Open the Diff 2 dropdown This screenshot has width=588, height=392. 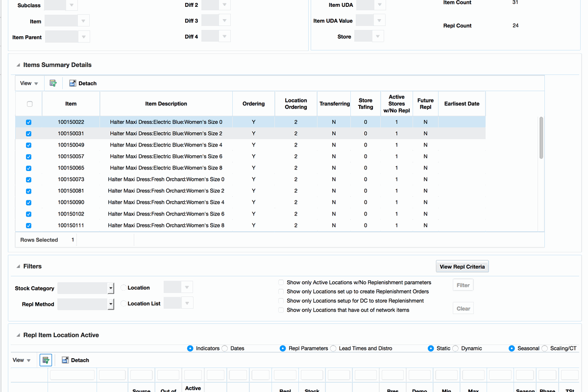click(224, 5)
